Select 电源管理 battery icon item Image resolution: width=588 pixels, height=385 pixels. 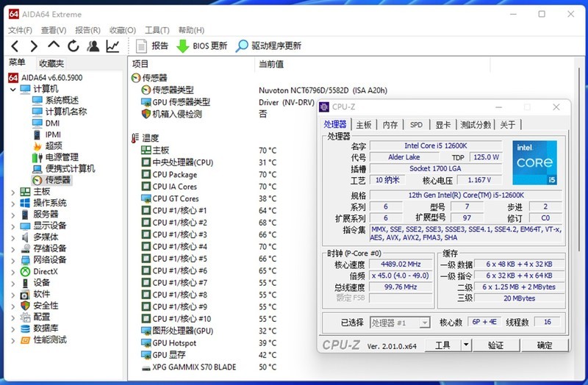click(56, 157)
